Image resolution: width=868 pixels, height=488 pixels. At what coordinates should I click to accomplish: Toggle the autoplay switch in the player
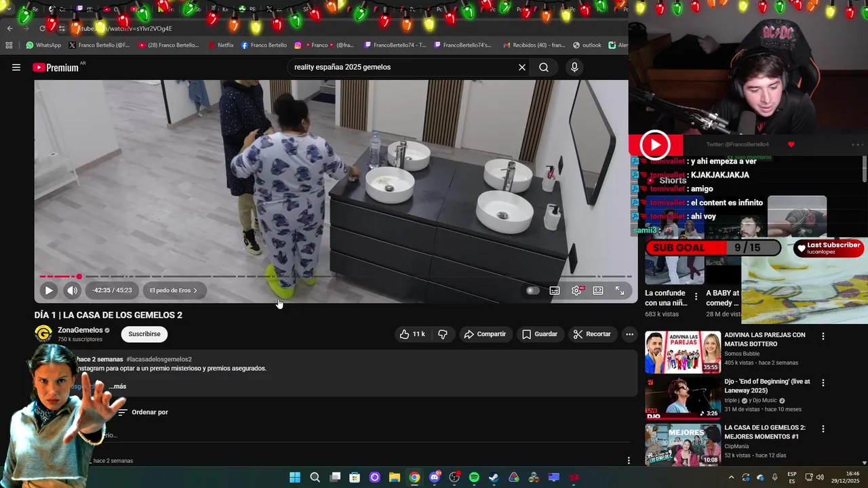click(x=533, y=290)
